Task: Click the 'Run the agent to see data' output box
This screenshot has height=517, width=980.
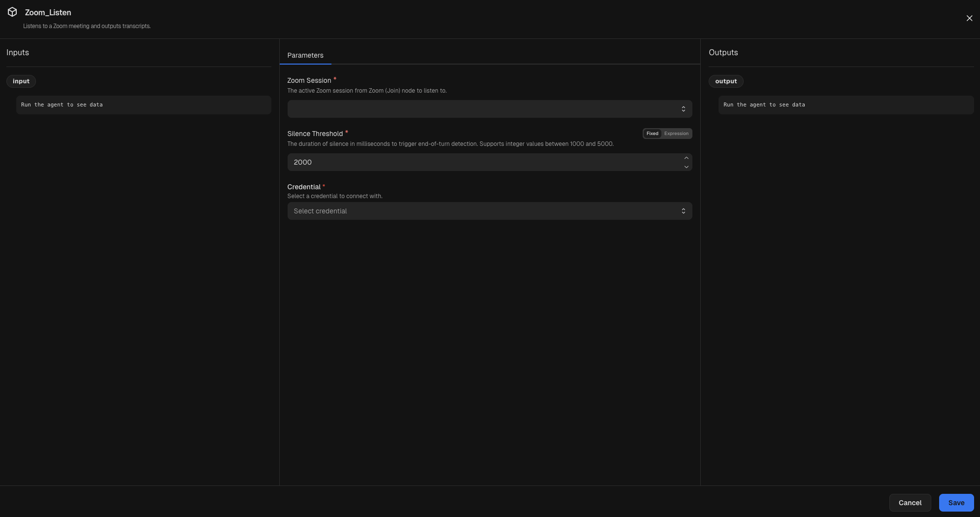Action: (x=845, y=104)
